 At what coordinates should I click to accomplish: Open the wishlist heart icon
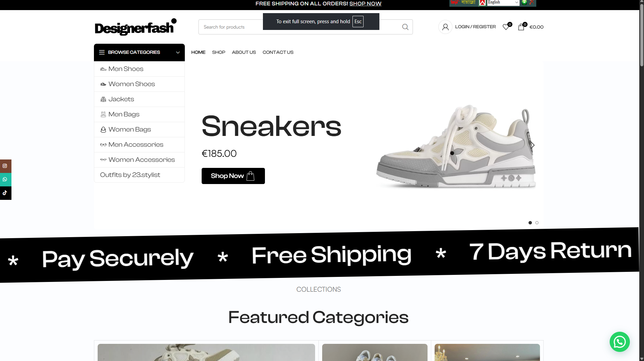point(506,27)
